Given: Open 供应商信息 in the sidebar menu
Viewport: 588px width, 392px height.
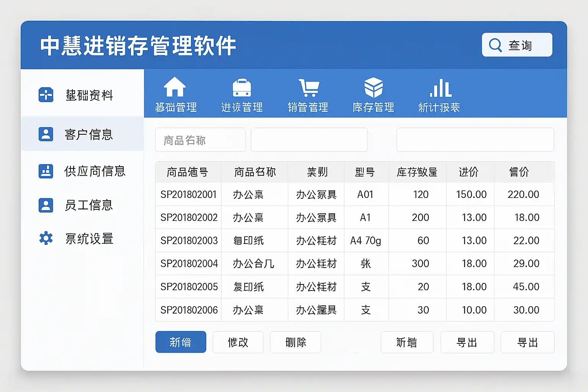Looking at the screenshot, I should pos(95,171).
